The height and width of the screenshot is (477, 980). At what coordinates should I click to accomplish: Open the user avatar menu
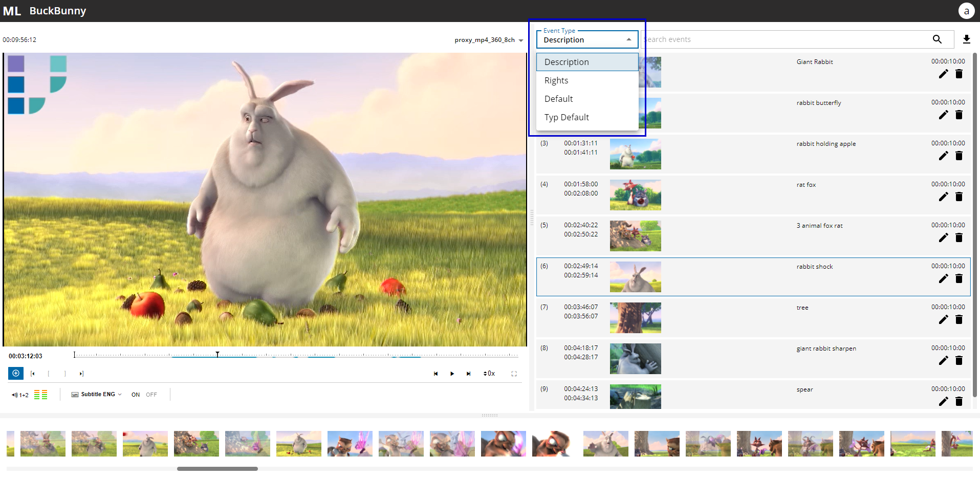pyautogui.click(x=966, y=11)
